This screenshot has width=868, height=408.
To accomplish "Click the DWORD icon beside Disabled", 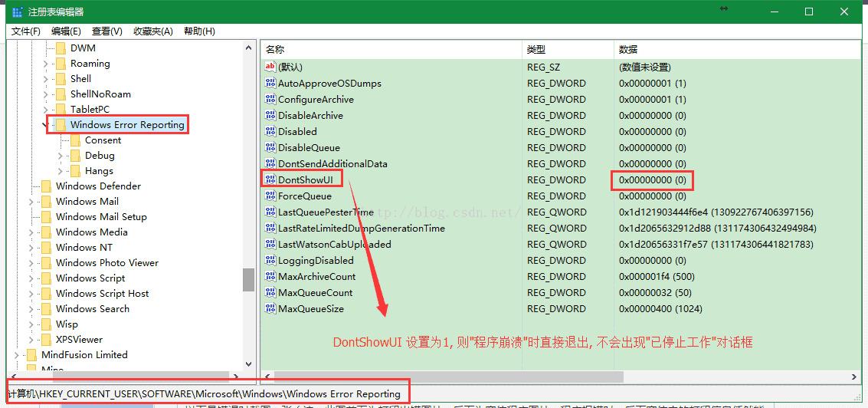I will pos(270,131).
